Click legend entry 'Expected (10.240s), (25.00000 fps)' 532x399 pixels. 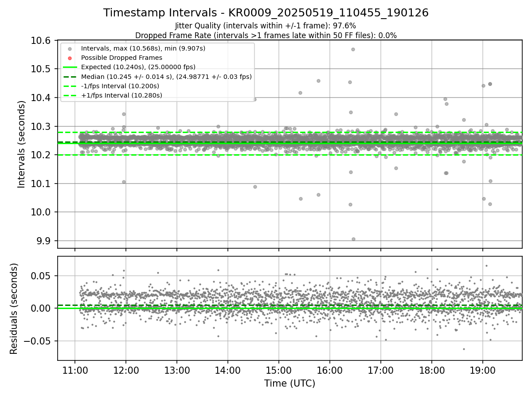(x=138, y=67)
